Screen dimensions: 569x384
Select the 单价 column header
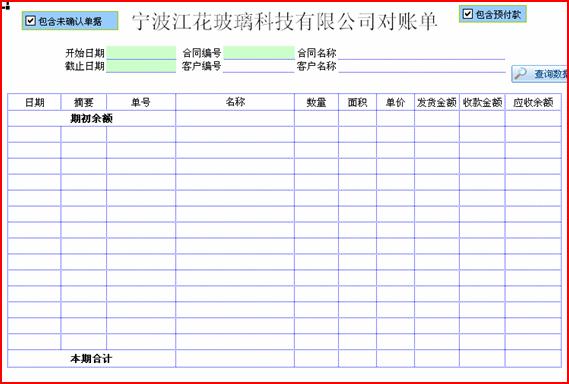[395, 102]
